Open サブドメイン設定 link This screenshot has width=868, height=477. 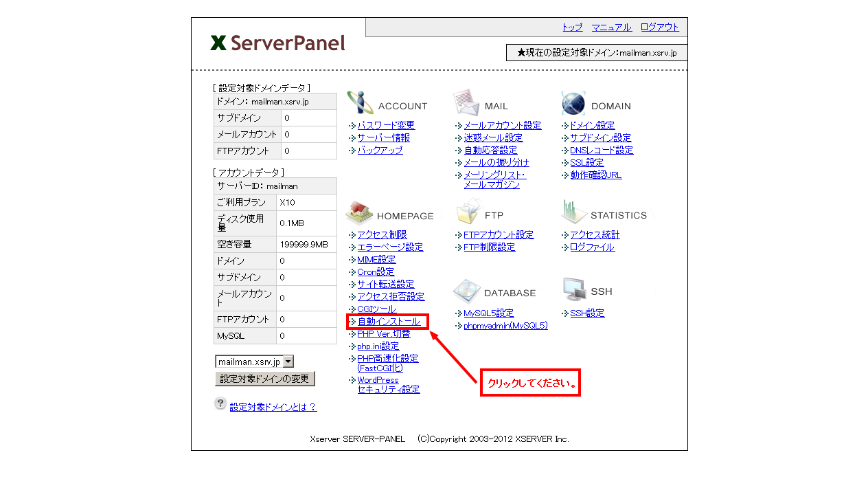pyautogui.click(x=601, y=137)
